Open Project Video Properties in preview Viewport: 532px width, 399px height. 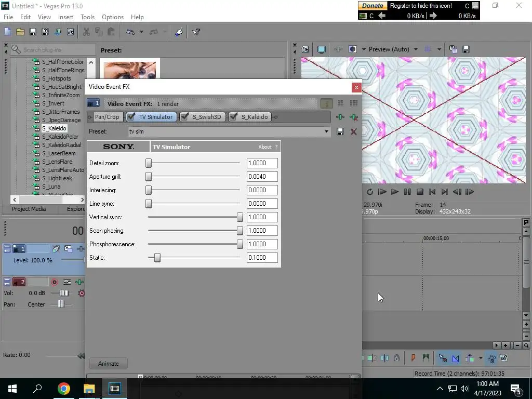pos(305,49)
